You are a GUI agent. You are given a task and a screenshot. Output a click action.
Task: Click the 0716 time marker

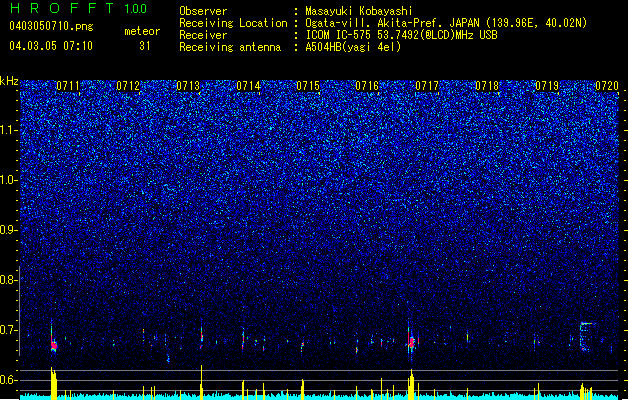pos(367,86)
